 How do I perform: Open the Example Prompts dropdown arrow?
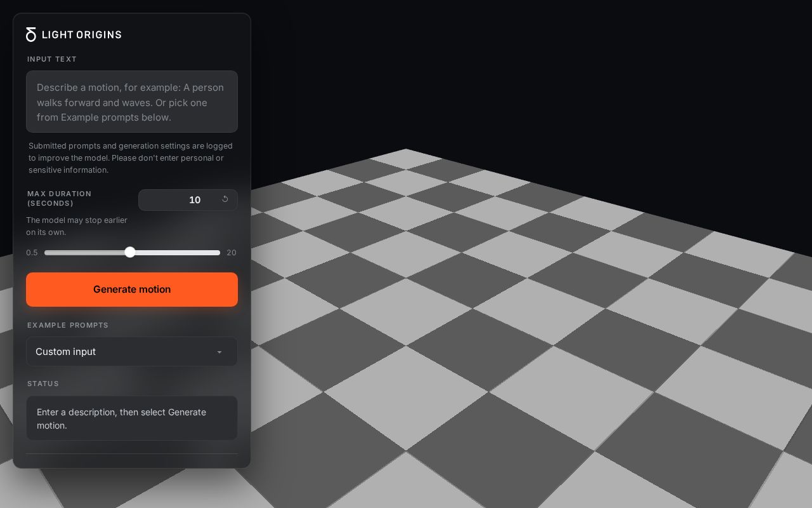[x=219, y=352]
